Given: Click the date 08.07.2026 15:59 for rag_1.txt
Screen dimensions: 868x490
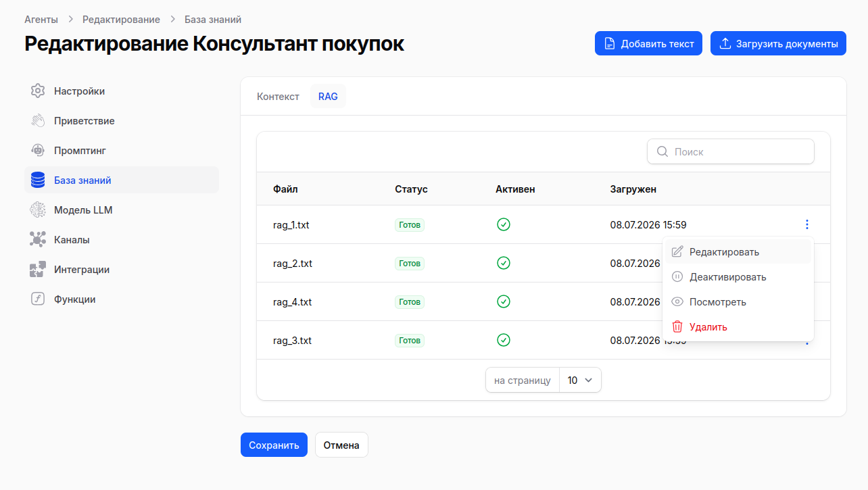Looking at the screenshot, I should 648,225.
